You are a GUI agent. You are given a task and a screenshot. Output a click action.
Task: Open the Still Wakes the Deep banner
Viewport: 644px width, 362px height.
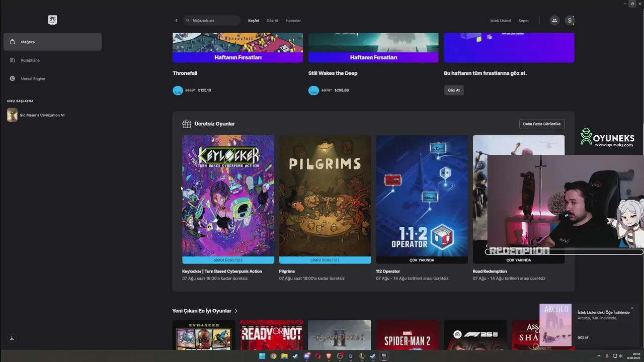click(373, 48)
